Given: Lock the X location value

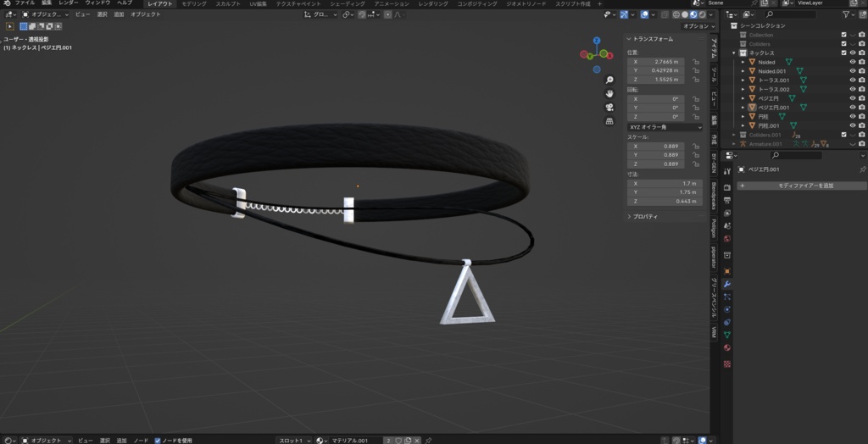Looking at the screenshot, I should (x=695, y=62).
